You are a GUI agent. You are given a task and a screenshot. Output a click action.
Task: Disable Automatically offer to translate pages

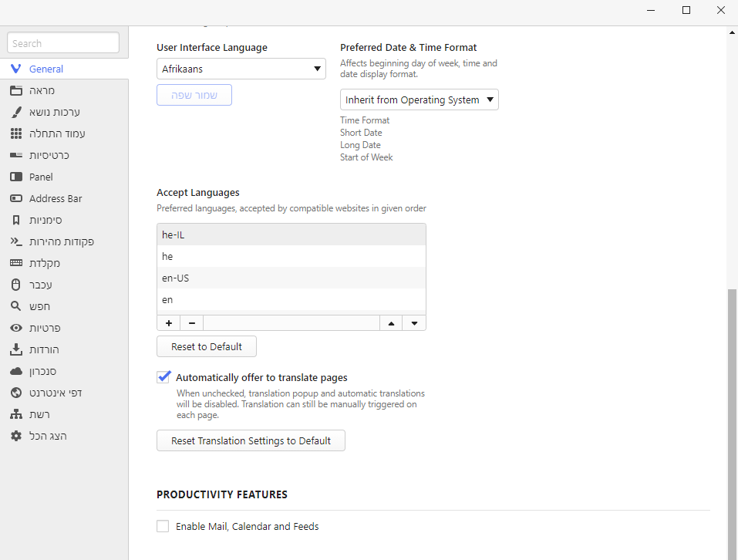pyautogui.click(x=163, y=377)
